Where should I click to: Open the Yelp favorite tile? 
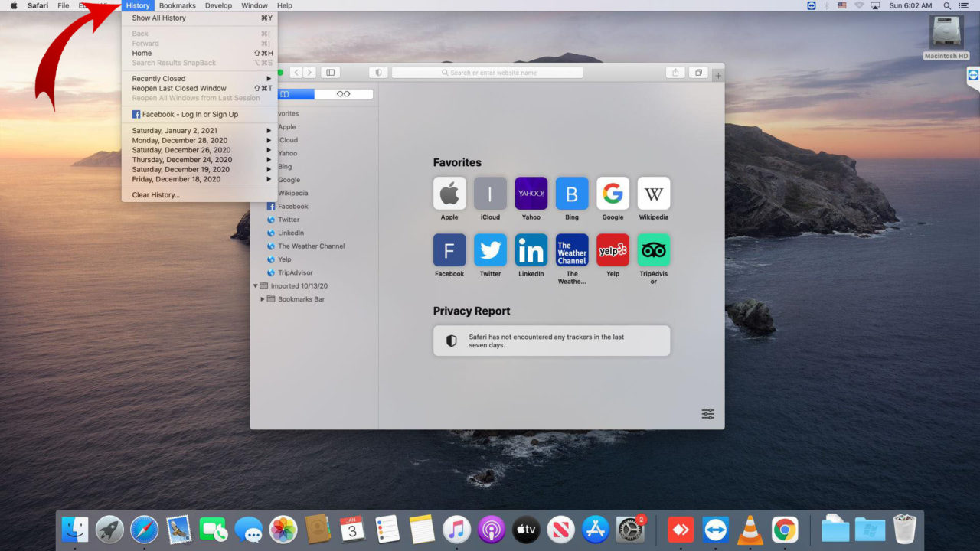[x=612, y=250]
